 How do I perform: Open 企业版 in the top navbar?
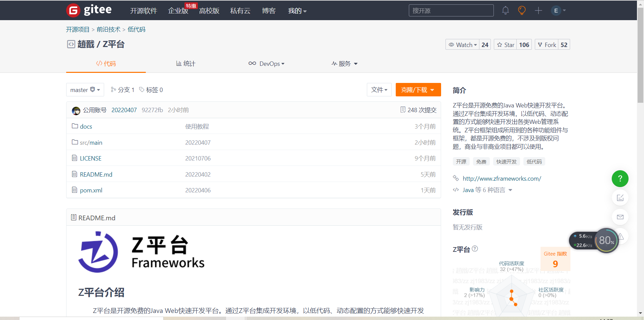(178, 11)
